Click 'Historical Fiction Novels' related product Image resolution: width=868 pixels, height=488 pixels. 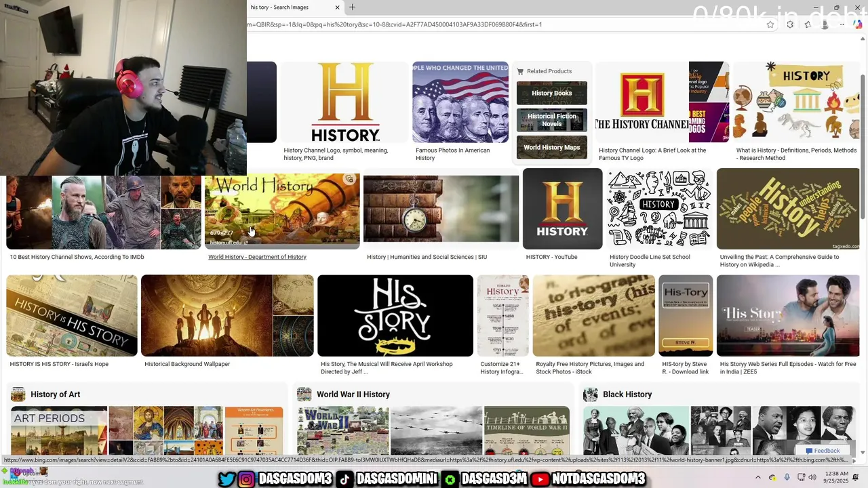(552, 120)
